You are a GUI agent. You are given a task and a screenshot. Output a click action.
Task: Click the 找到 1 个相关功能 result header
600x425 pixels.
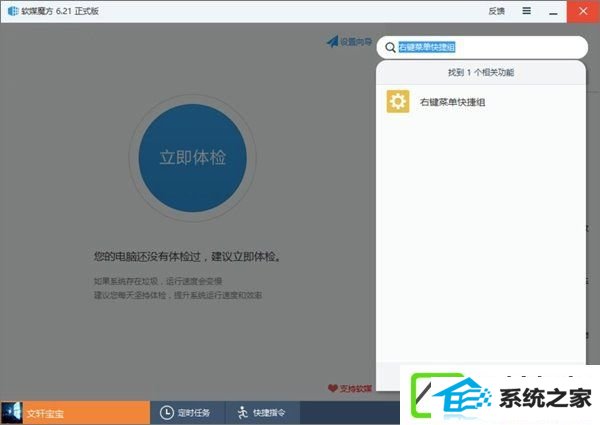(x=481, y=72)
